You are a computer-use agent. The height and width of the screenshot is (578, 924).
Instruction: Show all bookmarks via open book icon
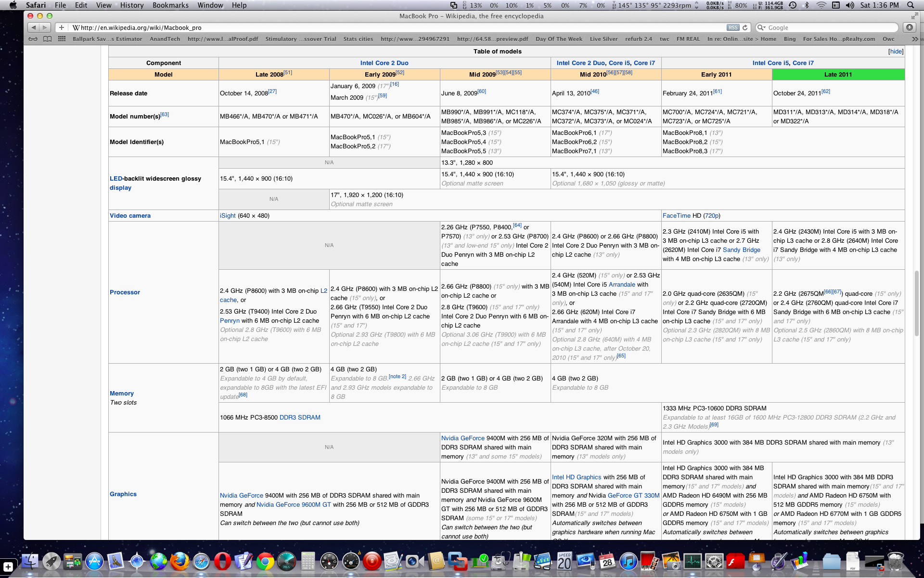(47, 39)
